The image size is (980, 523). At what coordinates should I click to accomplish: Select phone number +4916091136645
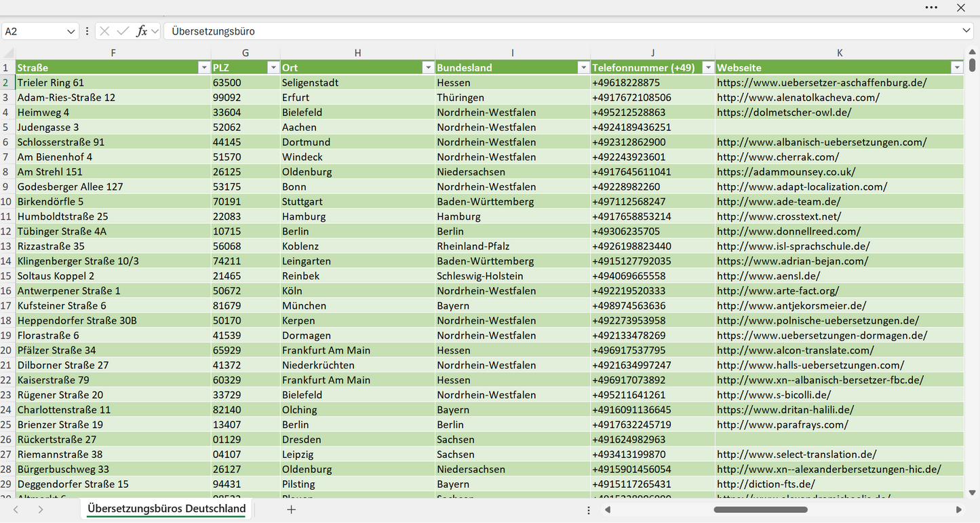pos(652,410)
